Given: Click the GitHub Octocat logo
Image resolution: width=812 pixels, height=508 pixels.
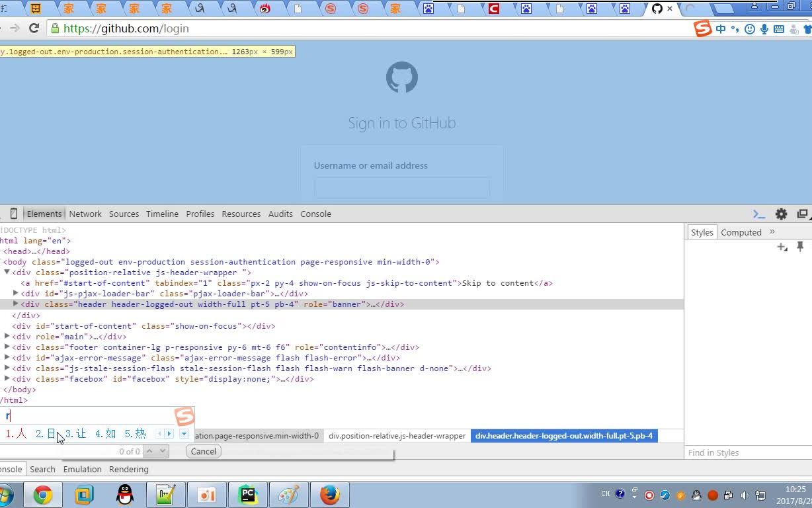Looking at the screenshot, I should [401, 77].
